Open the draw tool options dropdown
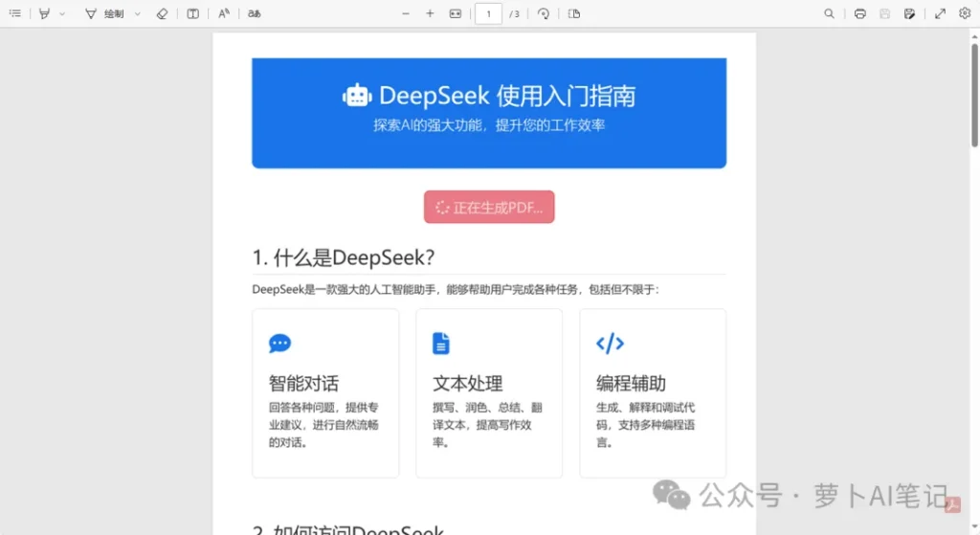This screenshot has height=535, width=980. [x=137, y=13]
